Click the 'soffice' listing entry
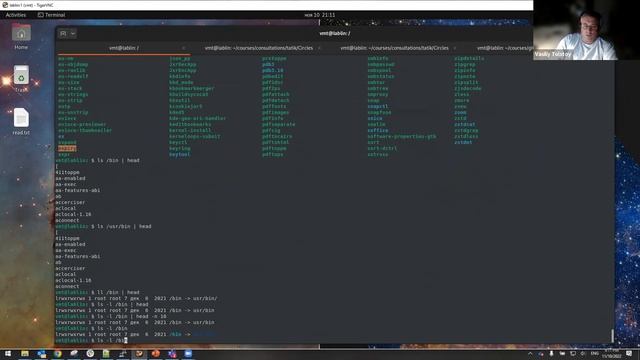 point(378,131)
